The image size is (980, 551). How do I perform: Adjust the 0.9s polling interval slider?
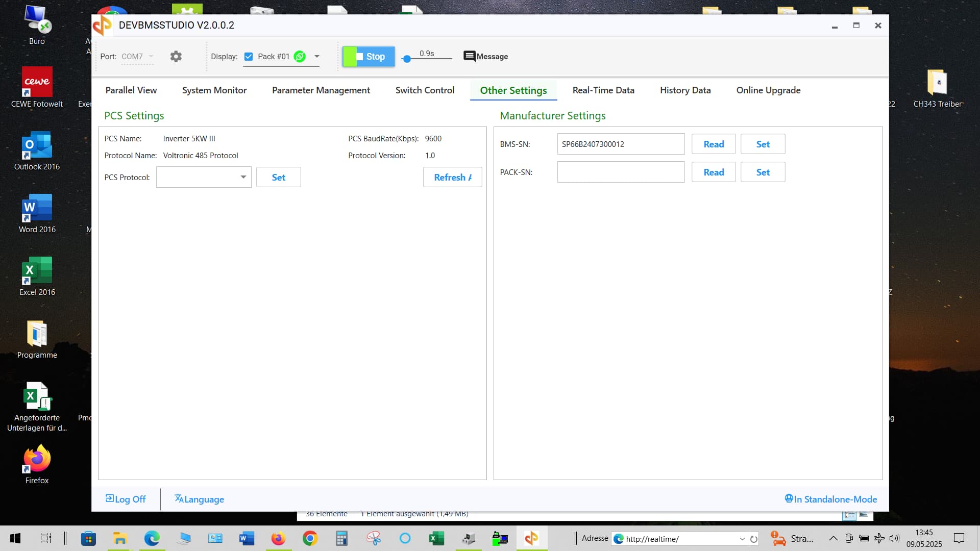tap(407, 59)
